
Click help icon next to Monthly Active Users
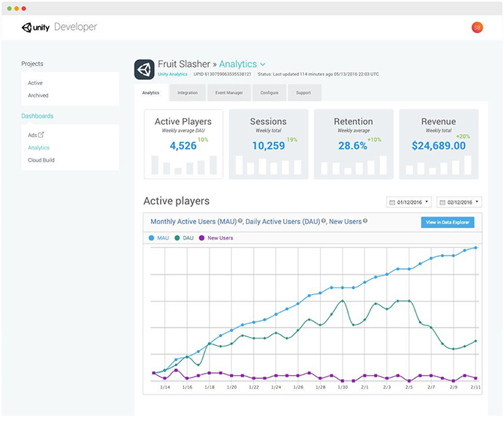240,221
